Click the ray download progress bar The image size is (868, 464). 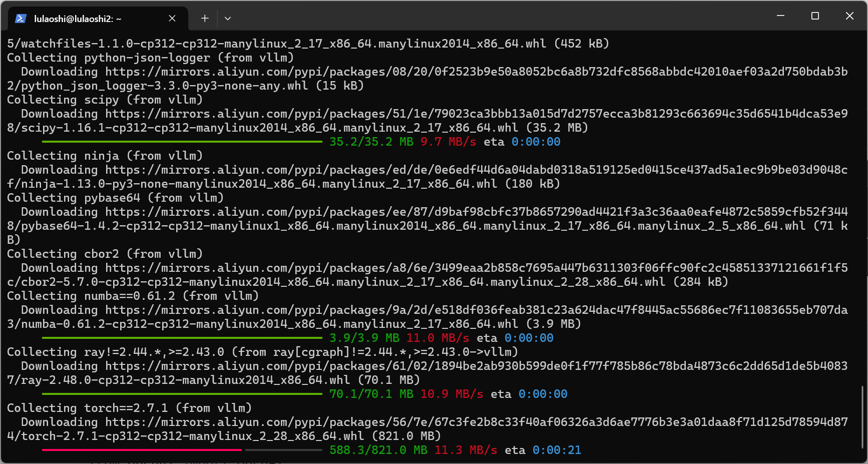click(182, 394)
